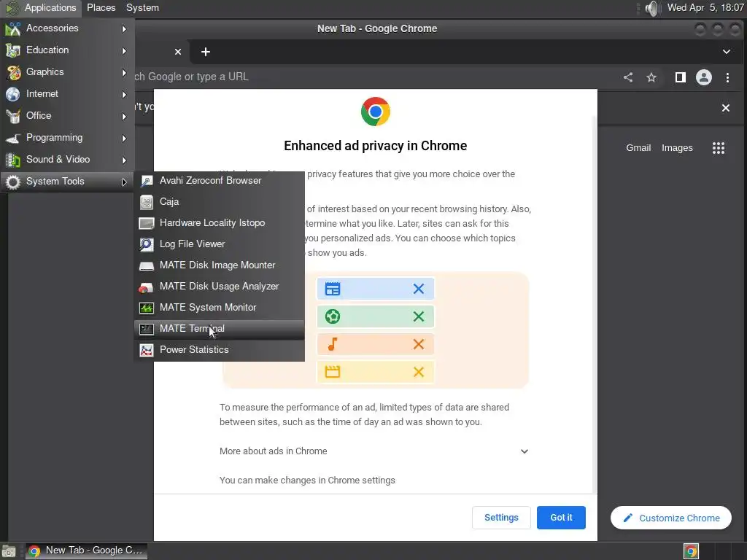The image size is (747, 560).
Task: Remove the yellow movies topic chip
Action: 418,372
